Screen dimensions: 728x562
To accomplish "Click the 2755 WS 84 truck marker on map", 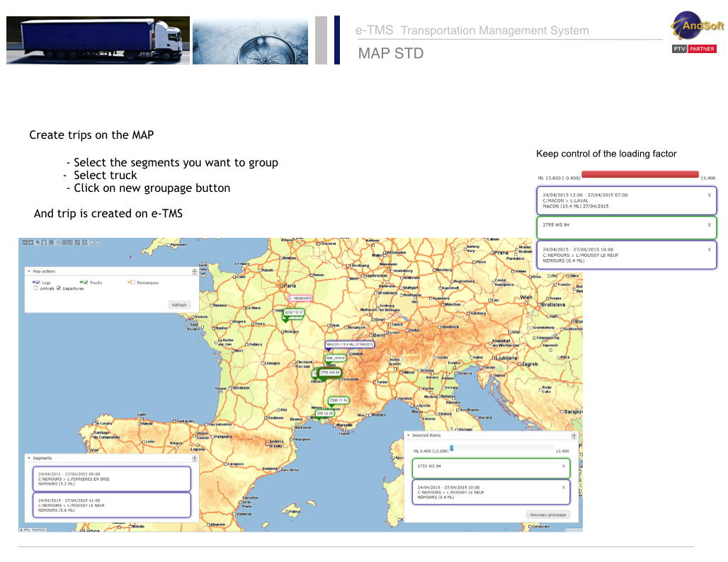I will [330, 372].
